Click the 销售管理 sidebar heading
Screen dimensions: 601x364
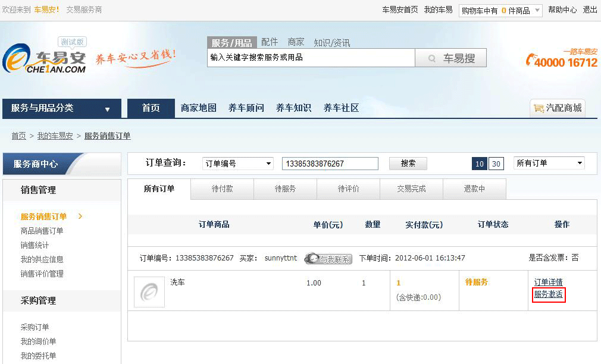click(x=38, y=190)
